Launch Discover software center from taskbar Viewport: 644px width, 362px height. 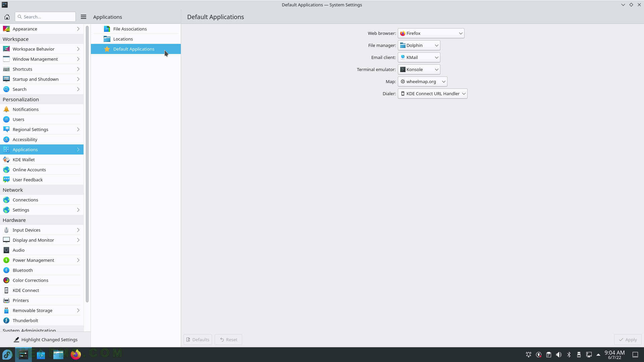pos(41,354)
